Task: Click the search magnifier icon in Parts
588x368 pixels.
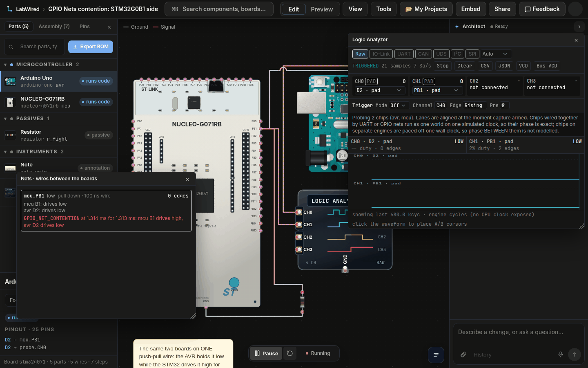Action: coord(11,47)
